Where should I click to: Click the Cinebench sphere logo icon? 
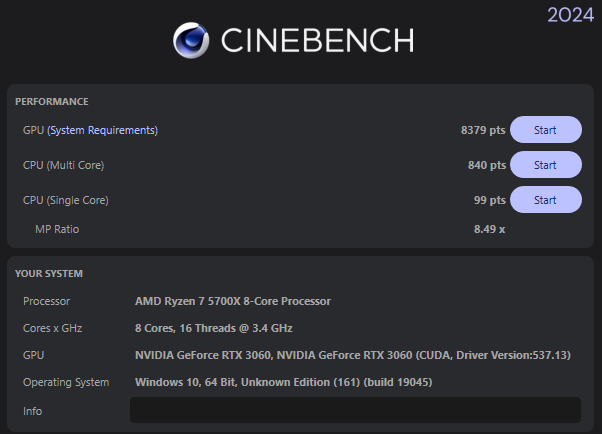191,40
